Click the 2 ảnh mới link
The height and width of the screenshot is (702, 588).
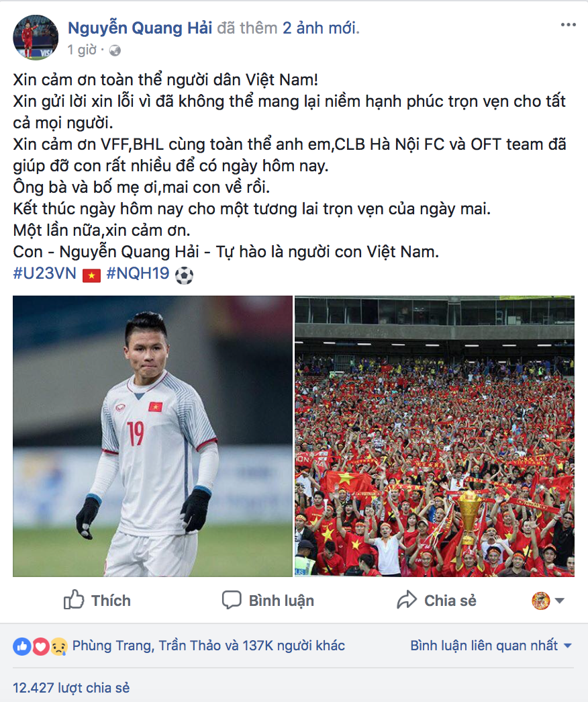pos(320,28)
